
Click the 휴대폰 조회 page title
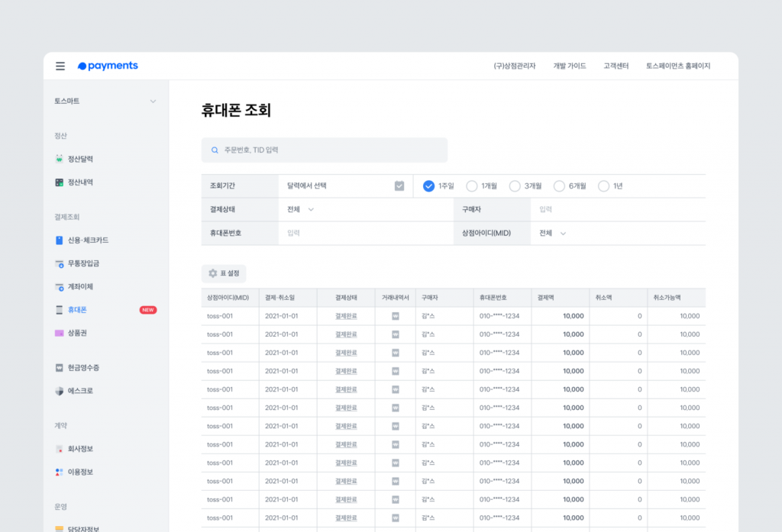(236, 110)
